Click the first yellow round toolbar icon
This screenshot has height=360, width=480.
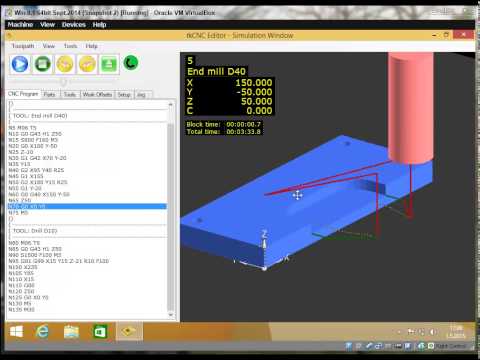[65, 64]
